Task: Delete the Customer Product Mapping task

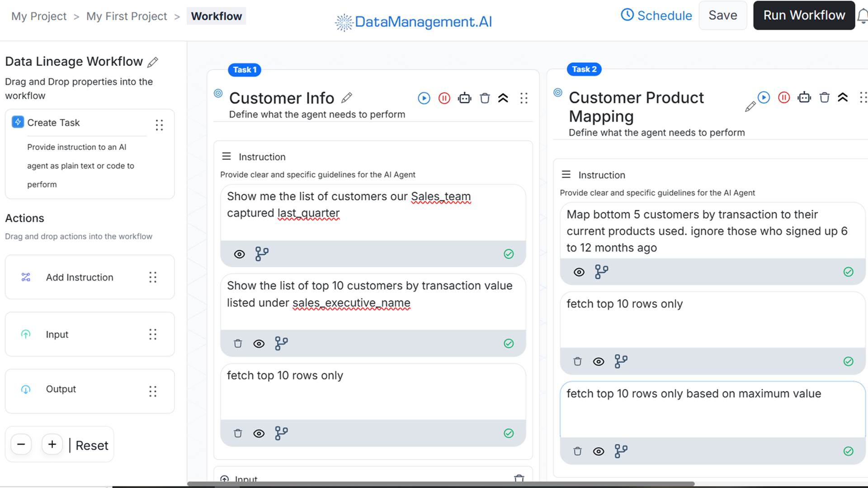Action: click(825, 98)
